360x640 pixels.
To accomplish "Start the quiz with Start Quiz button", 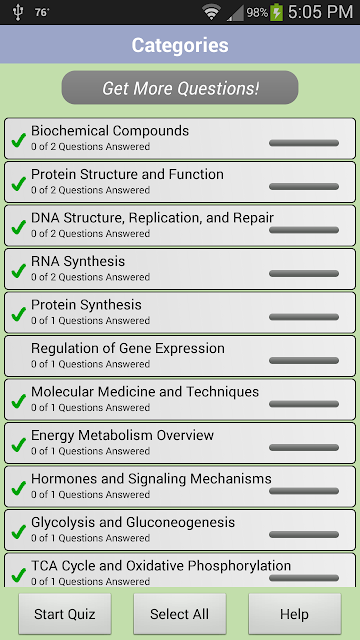I will coord(65,614).
